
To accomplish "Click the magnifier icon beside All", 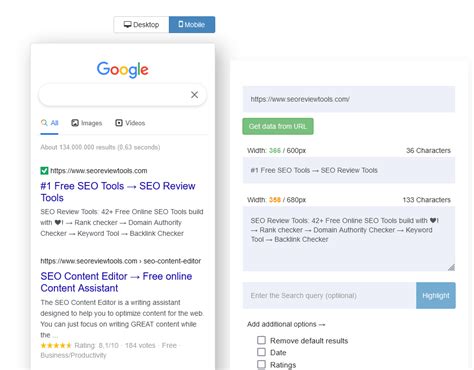I will 44,123.
